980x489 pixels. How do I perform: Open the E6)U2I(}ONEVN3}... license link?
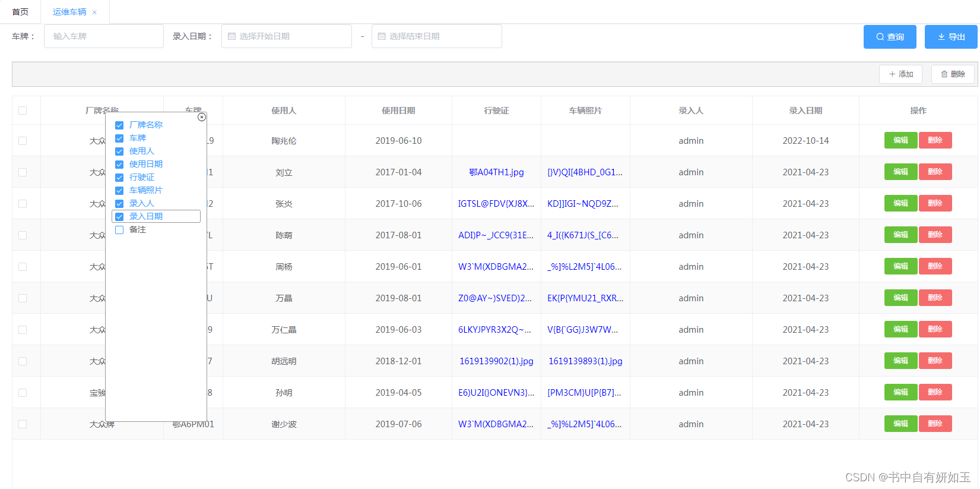coord(496,393)
